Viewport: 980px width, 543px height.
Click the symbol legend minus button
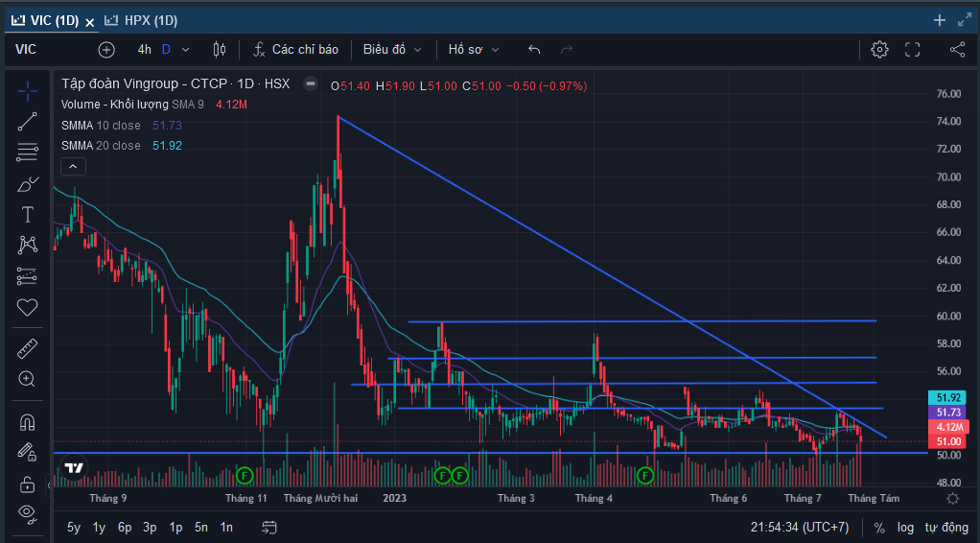pyautogui.click(x=310, y=83)
